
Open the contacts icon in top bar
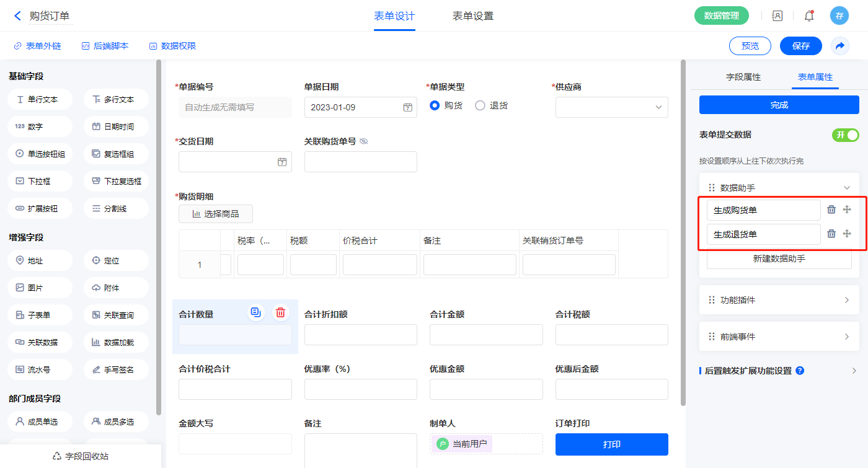point(777,16)
